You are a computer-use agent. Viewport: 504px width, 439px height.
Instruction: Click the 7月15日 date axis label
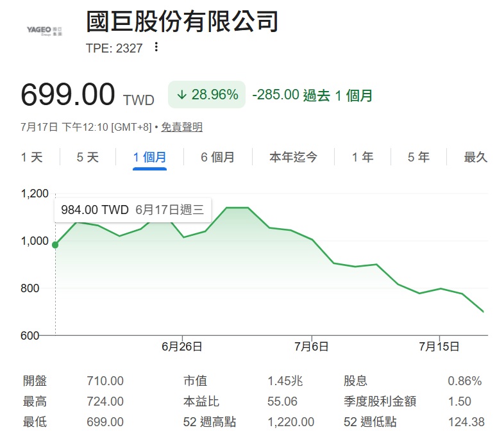click(x=439, y=347)
